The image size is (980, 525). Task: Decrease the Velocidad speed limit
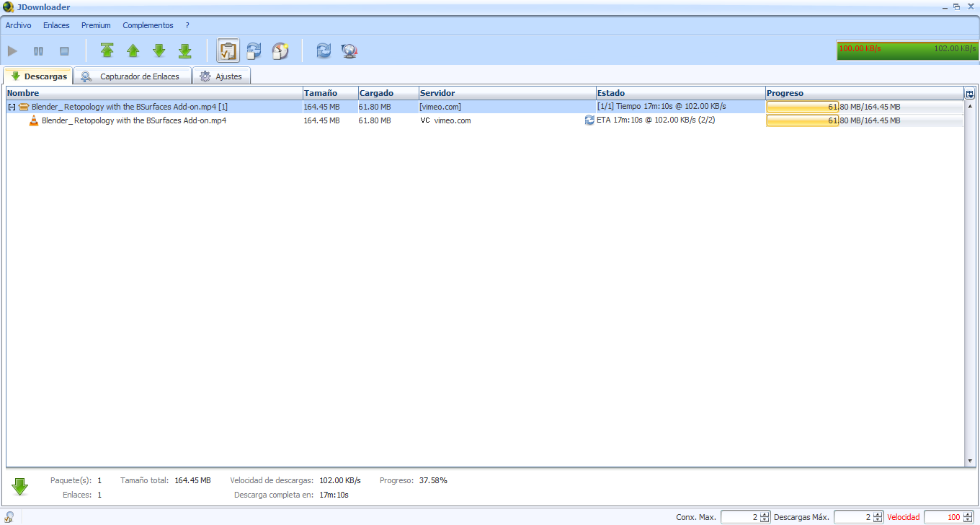pos(967,520)
